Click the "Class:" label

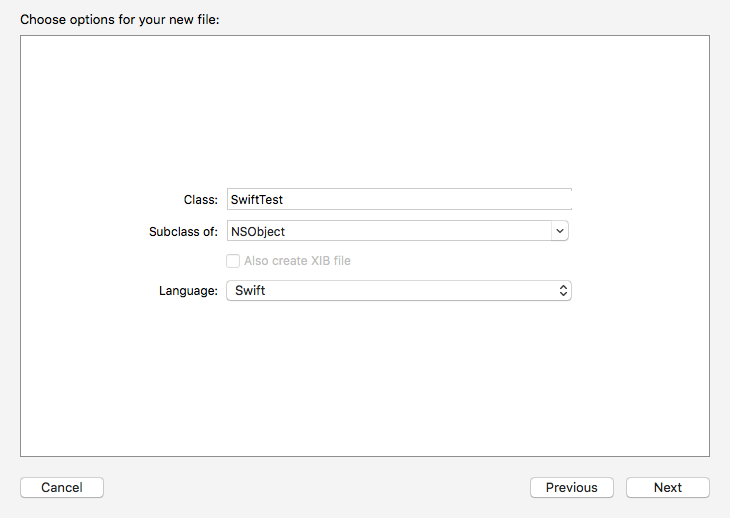201,200
